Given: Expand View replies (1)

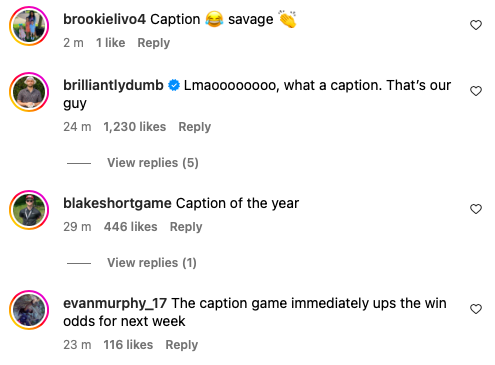Looking at the screenshot, I should (152, 263).
